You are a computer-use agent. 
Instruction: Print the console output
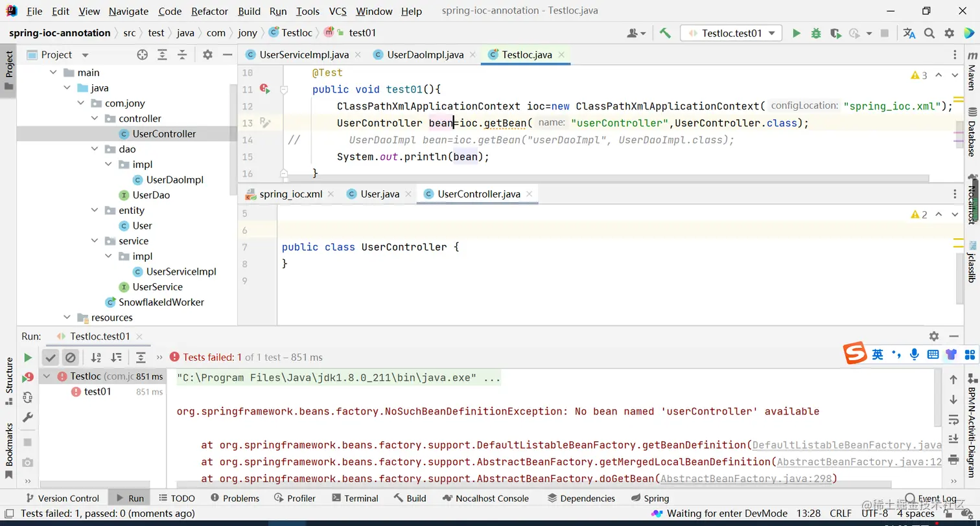point(953,459)
